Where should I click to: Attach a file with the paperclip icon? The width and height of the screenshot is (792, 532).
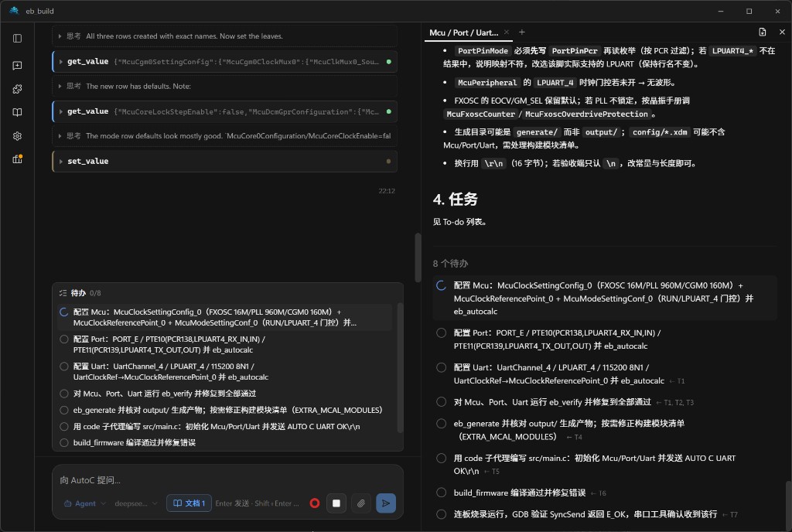tap(361, 503)
